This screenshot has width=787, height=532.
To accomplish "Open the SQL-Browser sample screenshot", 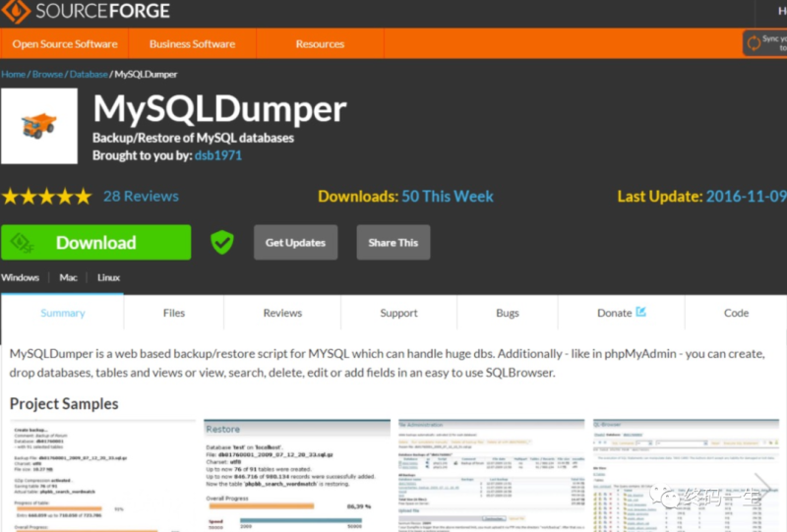I will (686, 476).
